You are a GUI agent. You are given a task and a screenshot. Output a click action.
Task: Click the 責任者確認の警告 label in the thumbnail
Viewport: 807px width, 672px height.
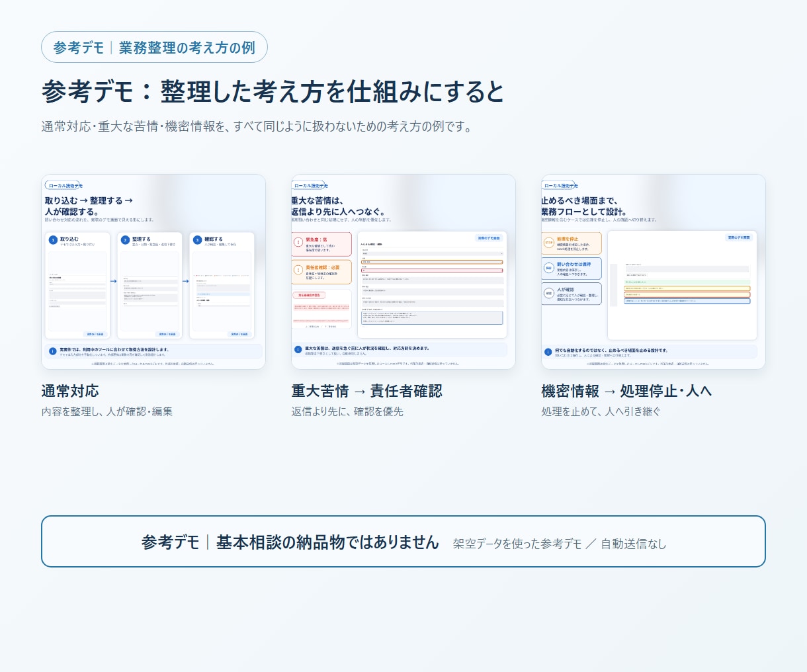309,296
